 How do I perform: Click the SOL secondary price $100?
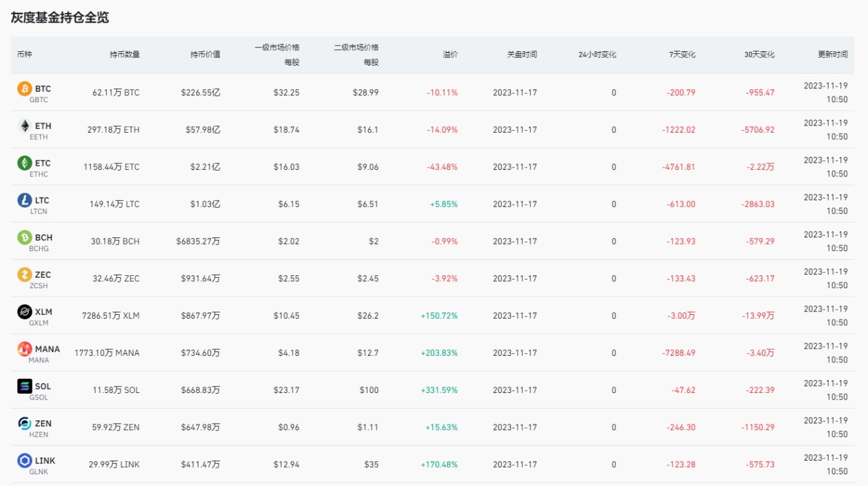(369, 390)
